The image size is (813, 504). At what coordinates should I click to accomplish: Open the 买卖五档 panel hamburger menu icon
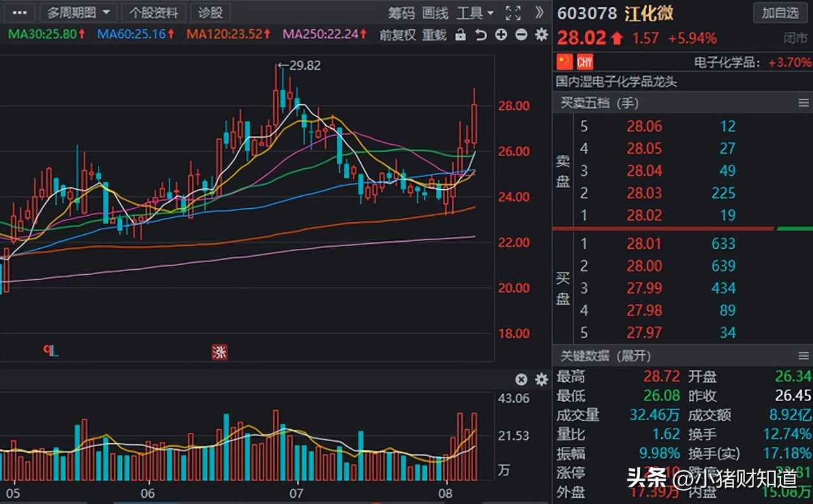point(803,103)
